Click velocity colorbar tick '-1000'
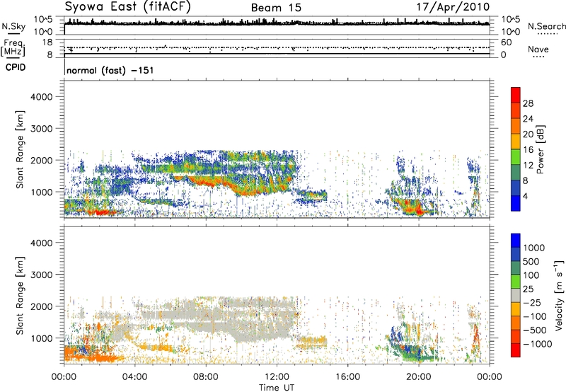The height and width of the screenshot is (392, 566). coord(538,344)
